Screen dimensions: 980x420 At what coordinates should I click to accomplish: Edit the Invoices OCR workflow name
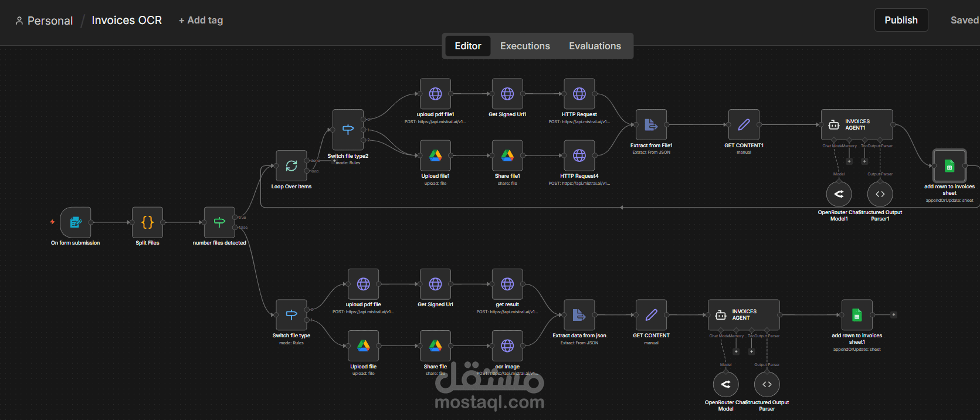[127, 21]
